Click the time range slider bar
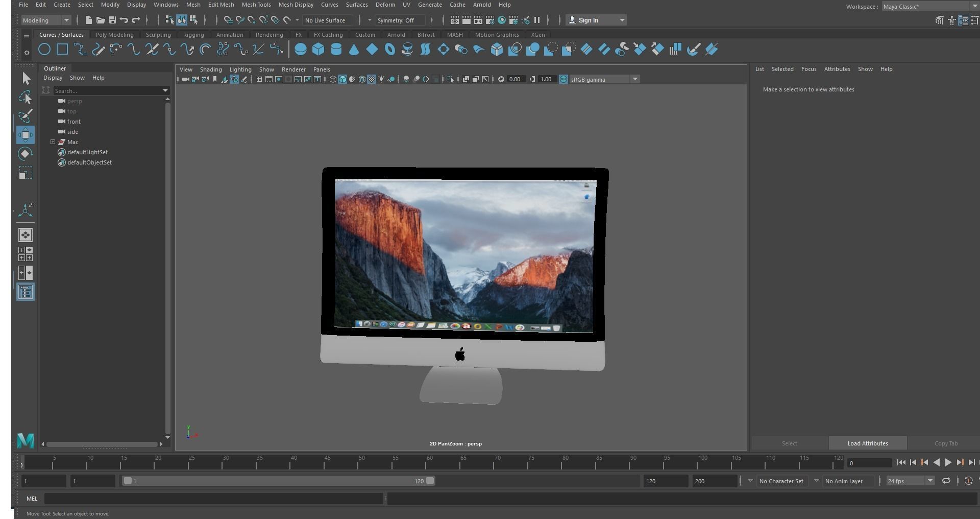The image size is (980, 519). pos(278,481)
